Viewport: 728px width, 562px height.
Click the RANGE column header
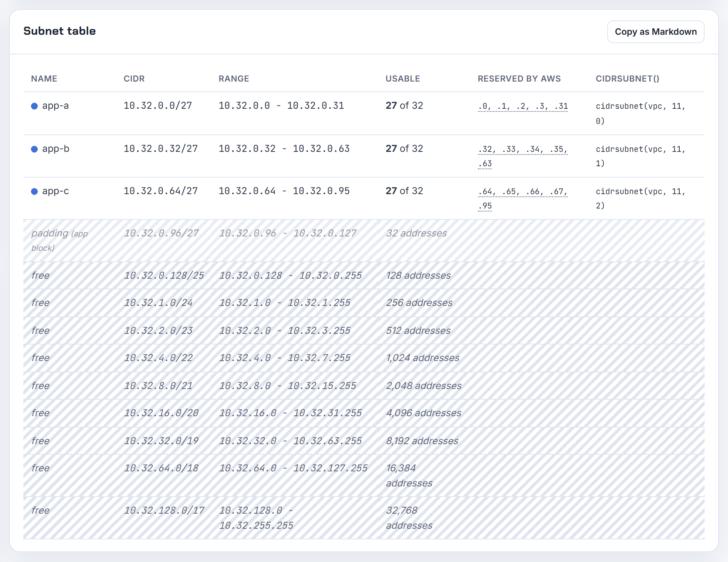click(234, 79)
